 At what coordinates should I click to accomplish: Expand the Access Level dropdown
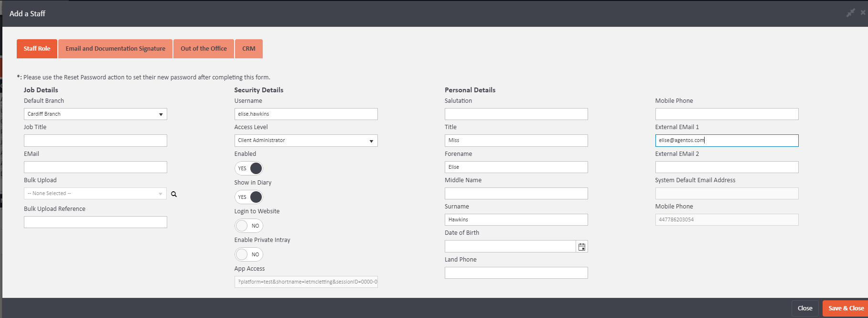pos(306,141)
